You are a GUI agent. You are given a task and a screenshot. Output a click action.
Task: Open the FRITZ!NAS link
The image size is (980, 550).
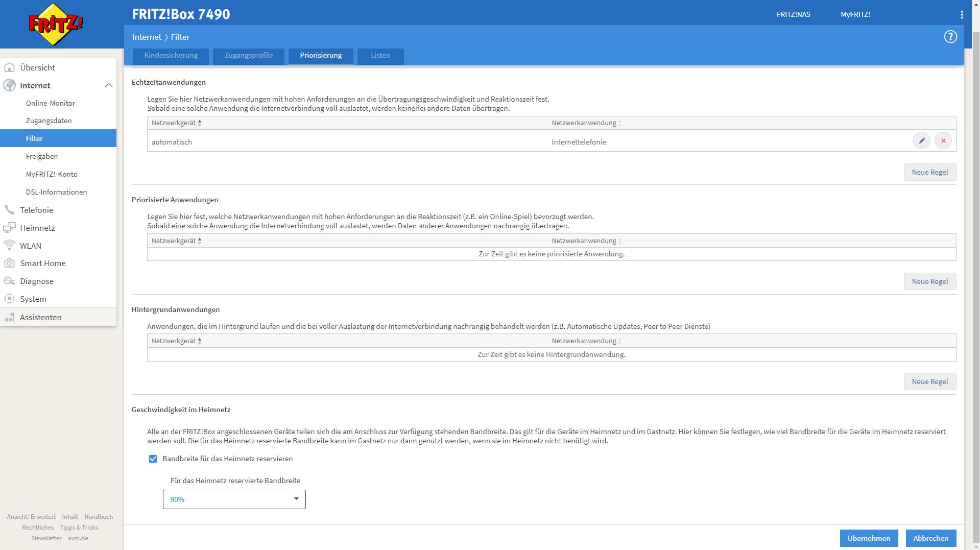tap(793, 14)
